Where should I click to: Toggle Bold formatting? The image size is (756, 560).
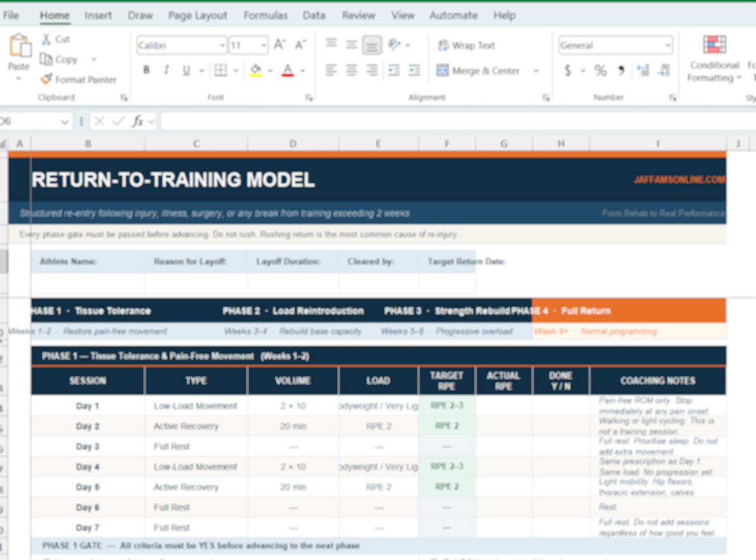[146, 70]
